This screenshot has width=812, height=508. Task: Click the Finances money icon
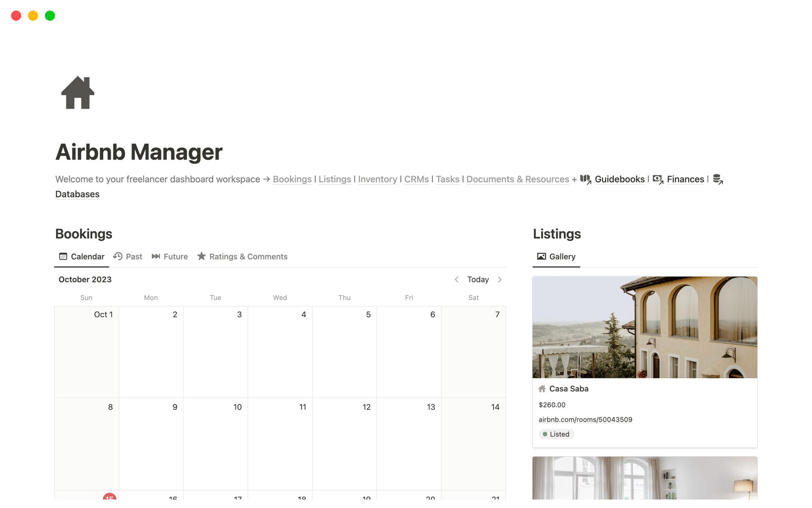click(x=658, y=179)
